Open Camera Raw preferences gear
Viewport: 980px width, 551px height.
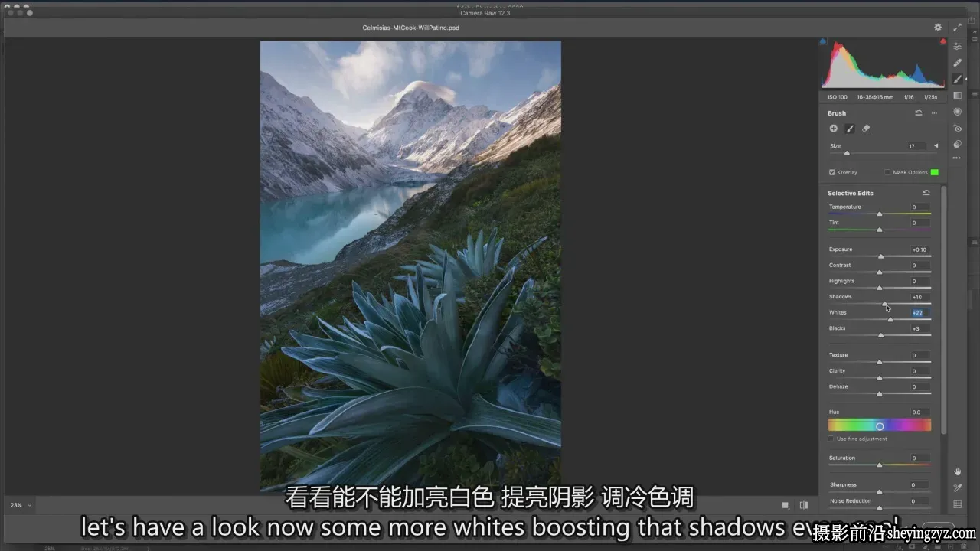pyautogui.click(x=938, y=28)
